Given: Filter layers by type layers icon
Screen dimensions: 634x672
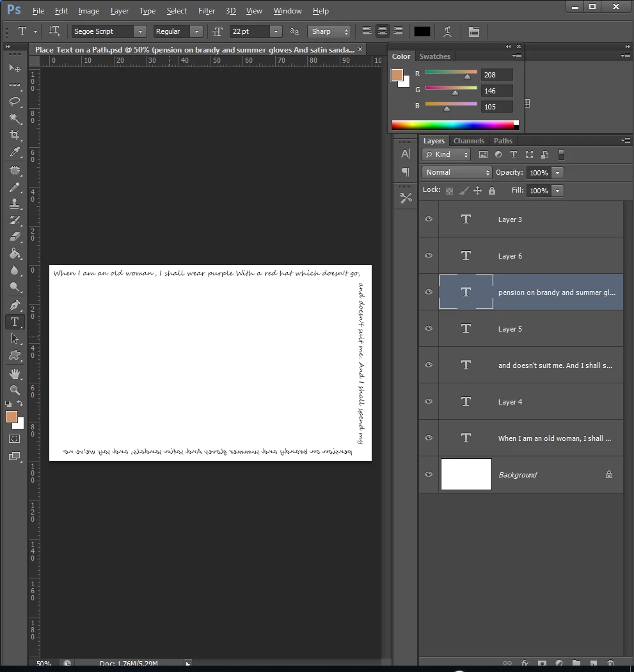Looking at the screenshot, I should [514, 155].
